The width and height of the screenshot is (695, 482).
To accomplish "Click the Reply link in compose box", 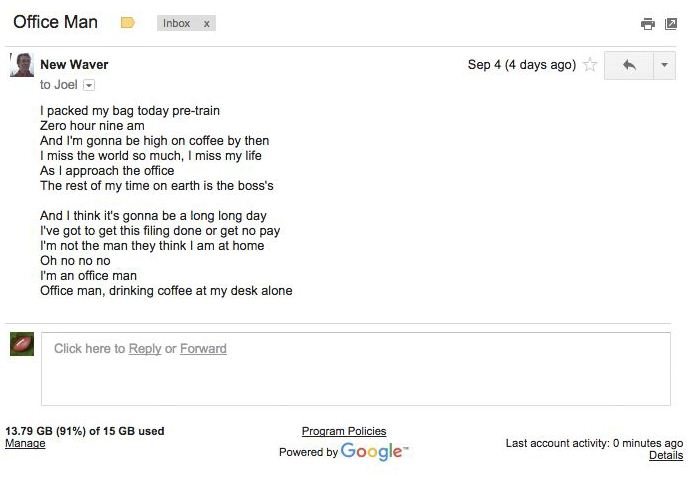I will (145, 349).
